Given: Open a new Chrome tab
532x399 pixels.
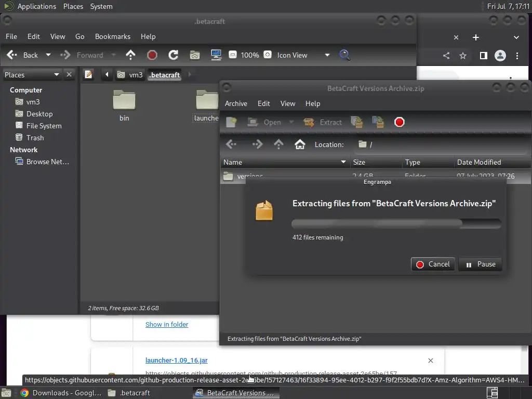Looking at the screenshot, I should (476, 37).
